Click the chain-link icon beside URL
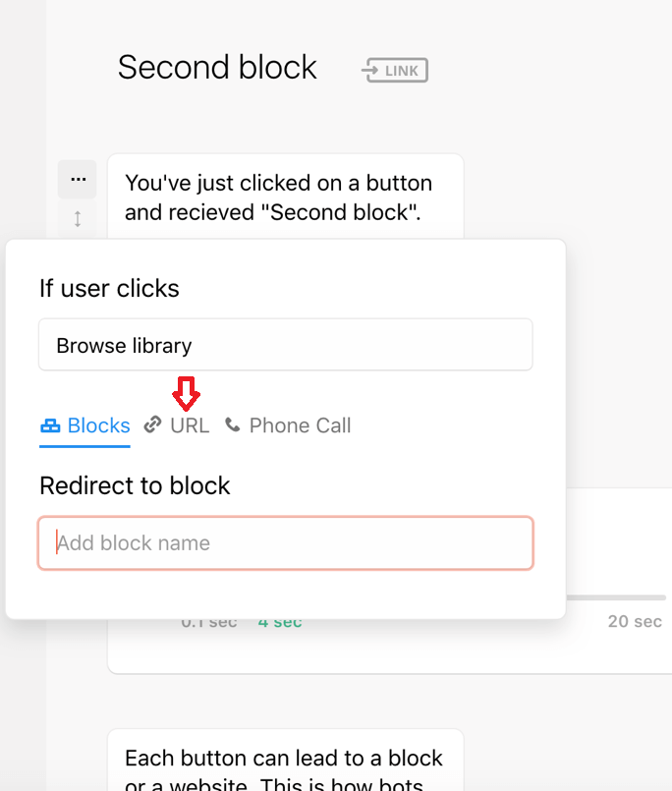This screenshot has width=672, height=791. (x=152, y=424)
